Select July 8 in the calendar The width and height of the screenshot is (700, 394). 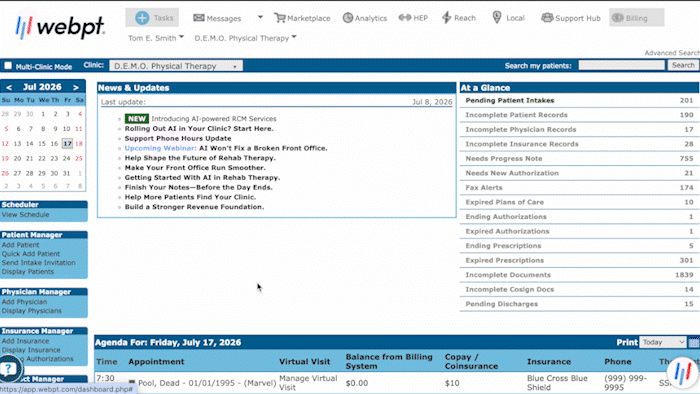(x=43, y=129)
